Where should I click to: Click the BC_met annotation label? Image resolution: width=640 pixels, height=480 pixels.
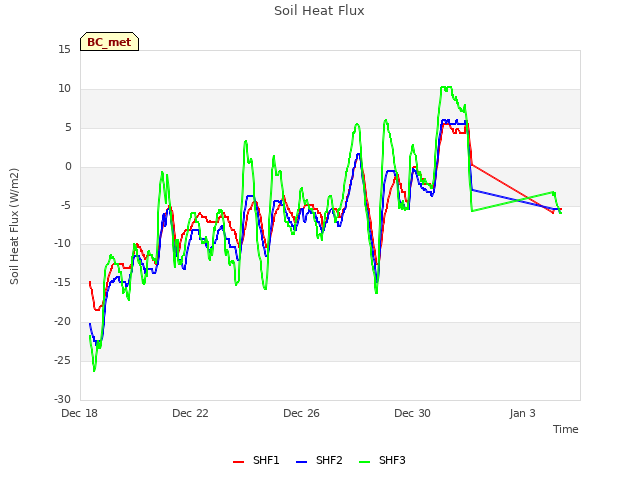109,42
